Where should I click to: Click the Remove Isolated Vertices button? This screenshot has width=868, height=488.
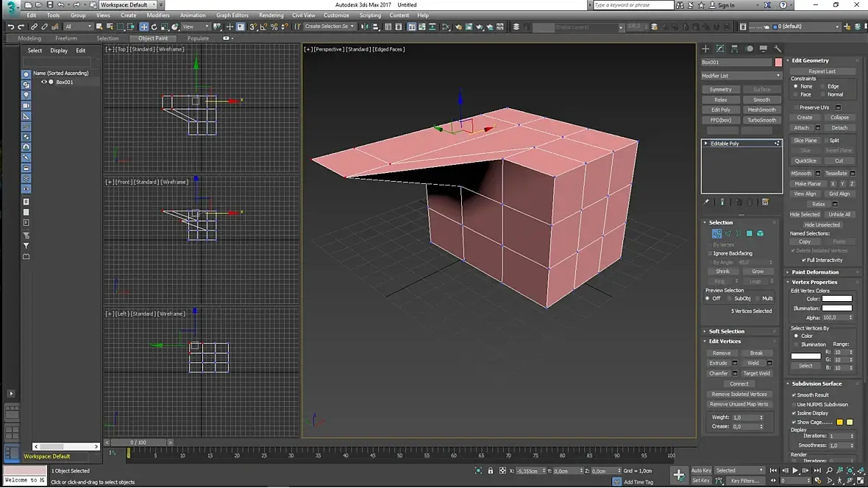click(x=739, y=395)
